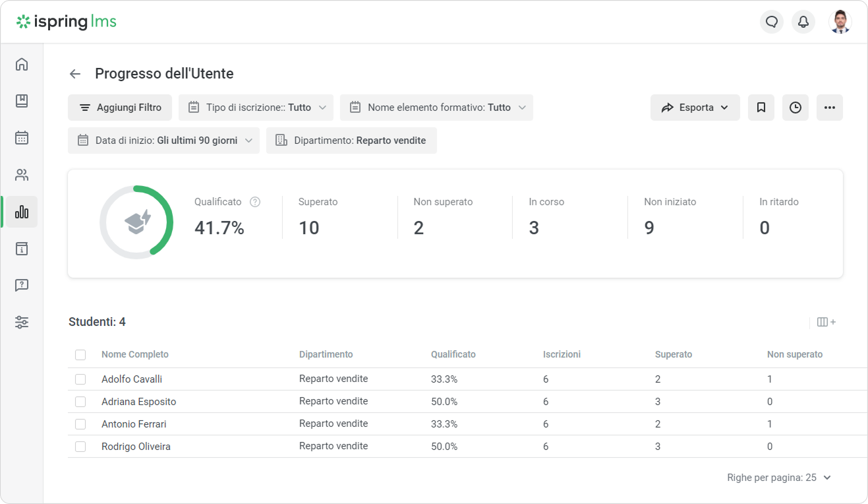Screen dimensions: 868x504
Task: Click the bookmark icon to save the report
Action: click(761, 108)
